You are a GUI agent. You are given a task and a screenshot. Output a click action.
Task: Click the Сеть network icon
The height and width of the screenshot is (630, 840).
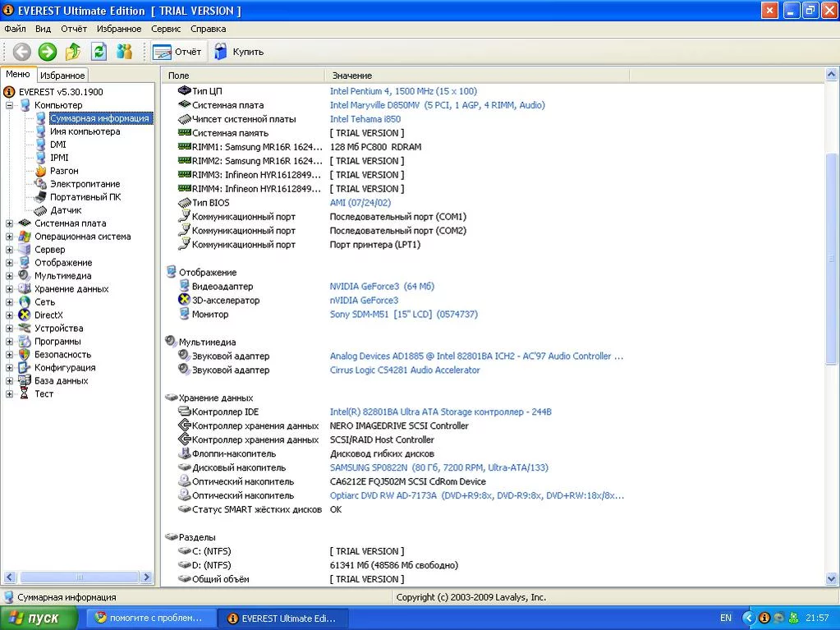[x=25, y=302]
